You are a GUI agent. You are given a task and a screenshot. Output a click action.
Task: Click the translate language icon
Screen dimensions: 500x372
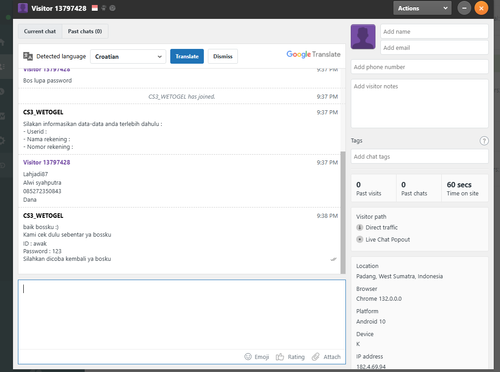click(x=28, y=56)
